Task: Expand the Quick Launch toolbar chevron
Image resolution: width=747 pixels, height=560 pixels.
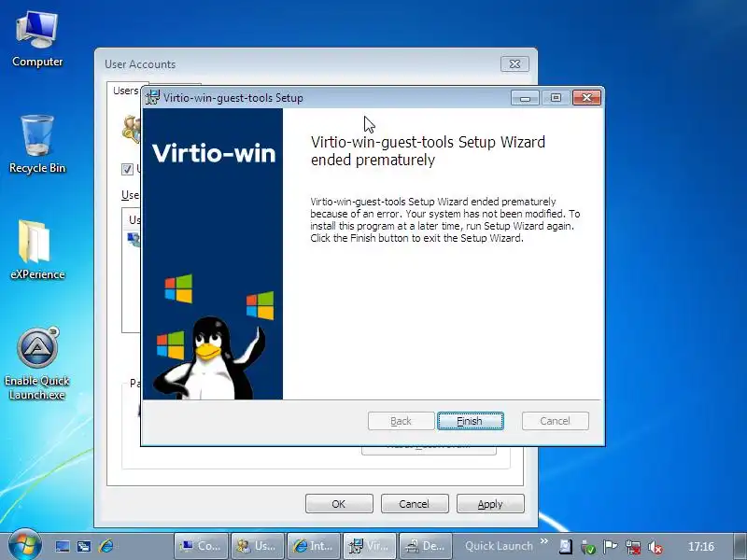Action: tap(544, 541)
